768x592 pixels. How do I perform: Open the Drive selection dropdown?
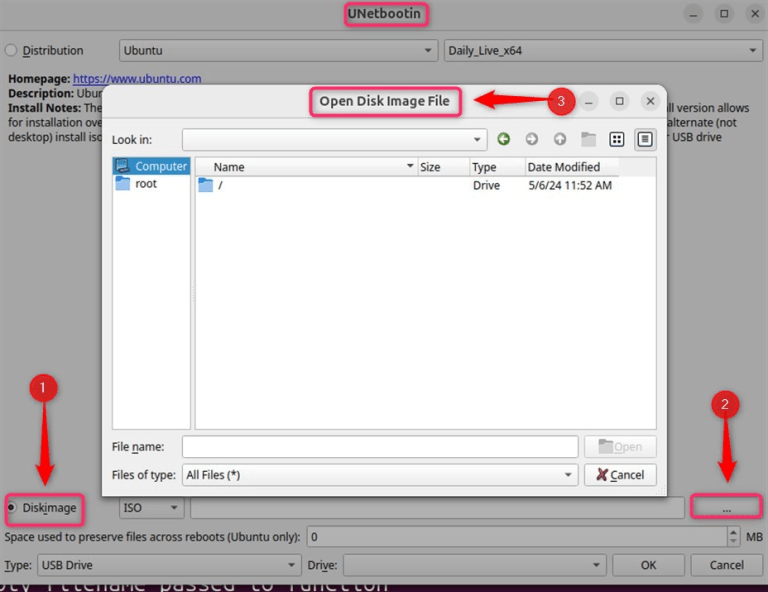(x=475, y=565)
